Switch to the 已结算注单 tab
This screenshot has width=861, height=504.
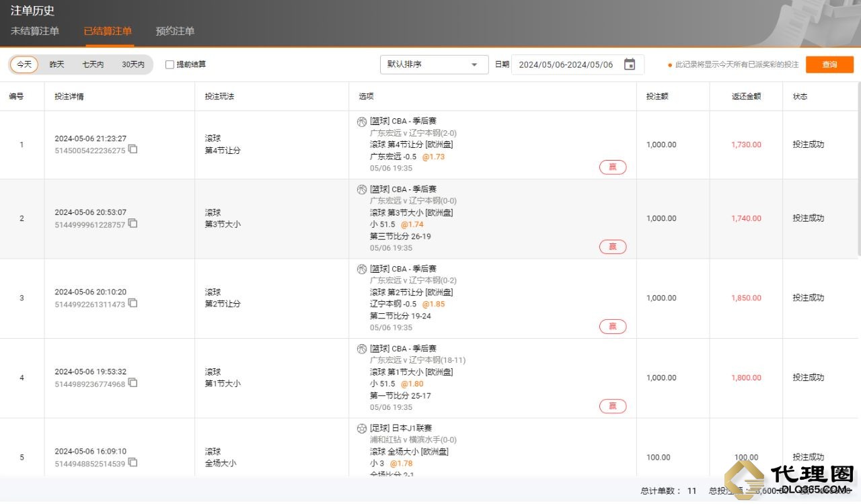click(x=108, y=31)
